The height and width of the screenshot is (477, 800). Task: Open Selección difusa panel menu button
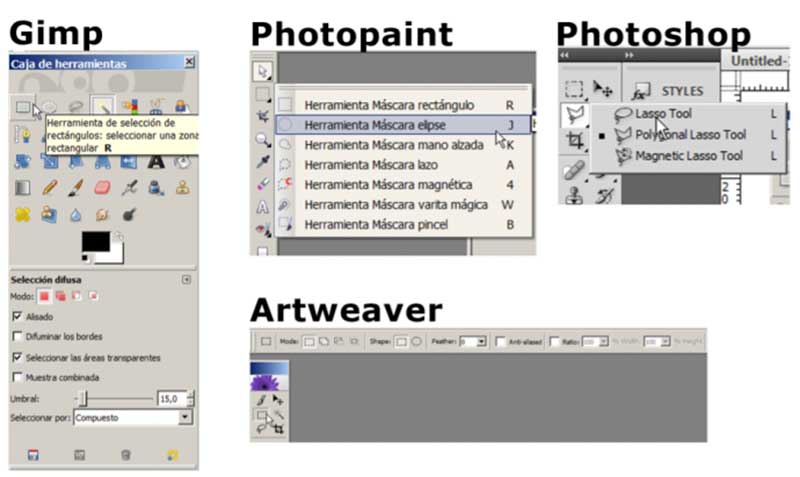click(x=186, y=280)
